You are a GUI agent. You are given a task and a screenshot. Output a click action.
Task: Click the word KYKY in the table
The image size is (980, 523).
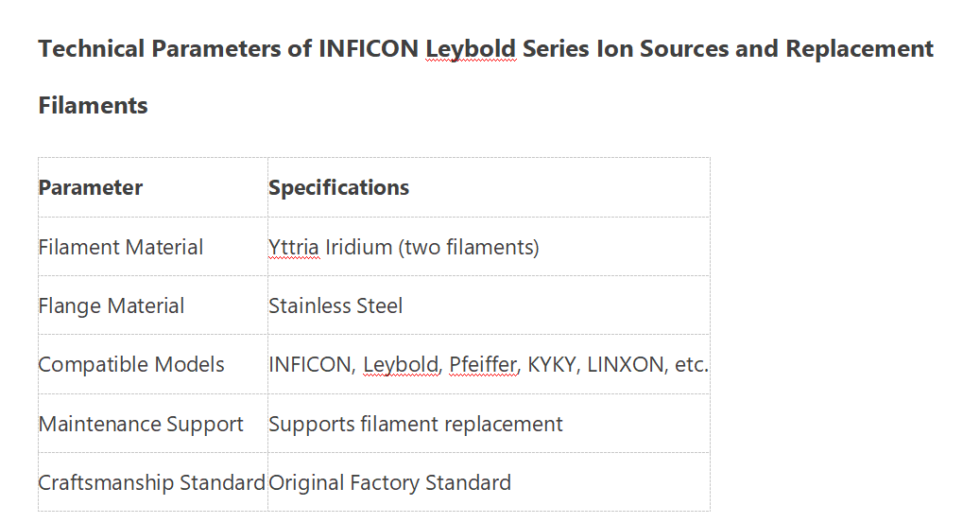click(552, 364)
